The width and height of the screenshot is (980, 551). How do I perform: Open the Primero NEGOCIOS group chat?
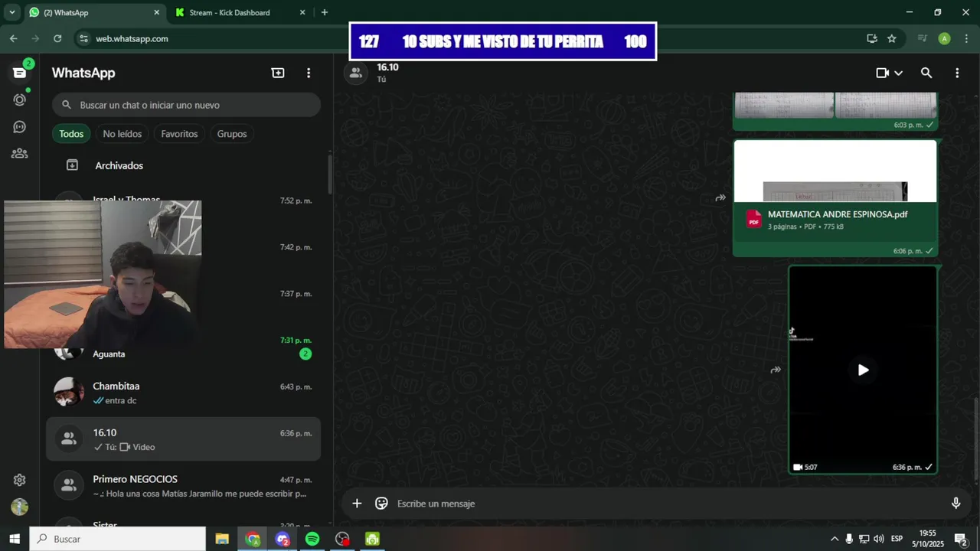[184, 486]
